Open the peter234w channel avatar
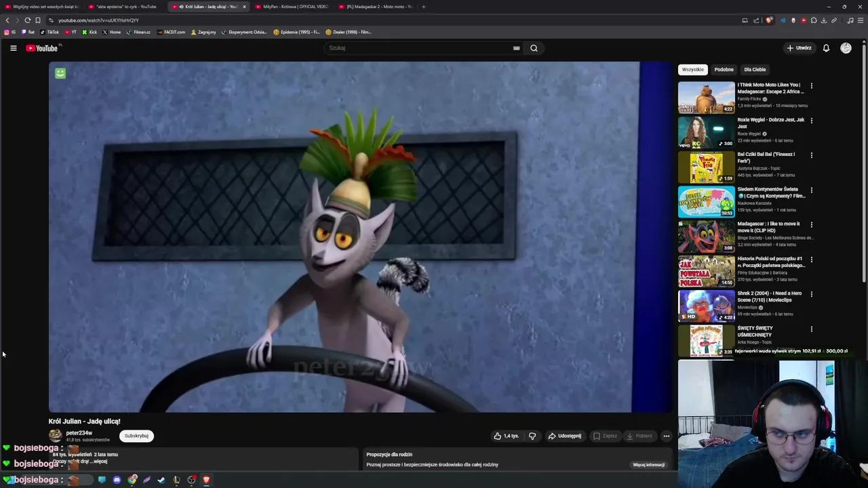The width and height of the screenshot is (868, 488). (x=55, y=436)
